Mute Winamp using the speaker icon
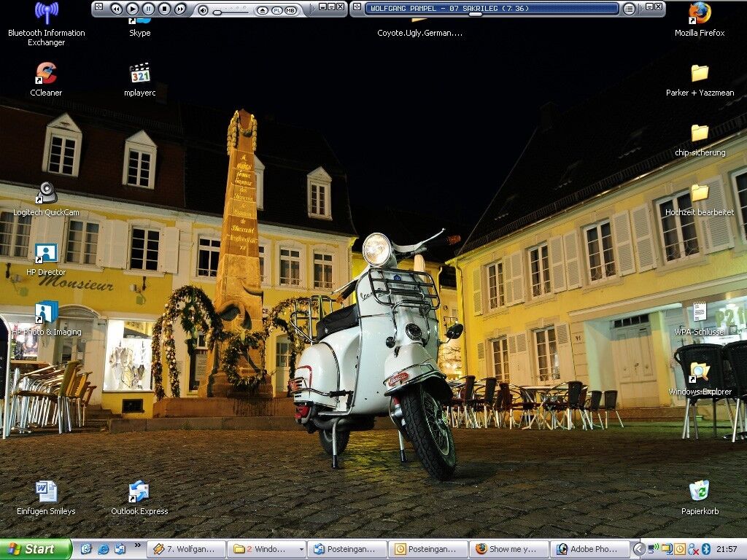Screen dimensions: 747x560 (x=203, y=10)
